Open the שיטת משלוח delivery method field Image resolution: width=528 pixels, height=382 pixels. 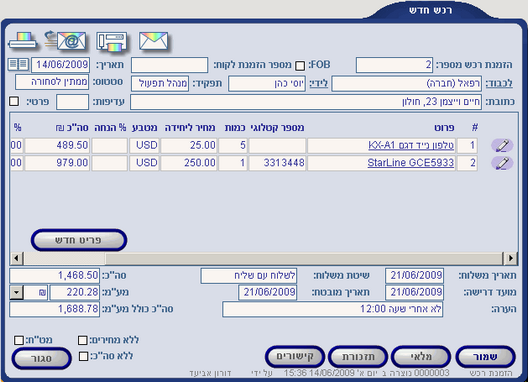249,276
